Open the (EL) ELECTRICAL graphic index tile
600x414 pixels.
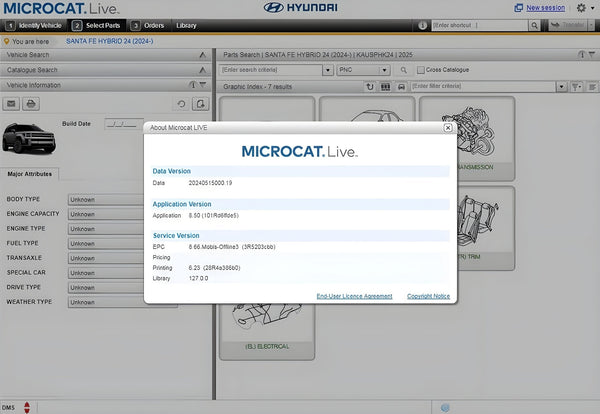coord(267,331)
